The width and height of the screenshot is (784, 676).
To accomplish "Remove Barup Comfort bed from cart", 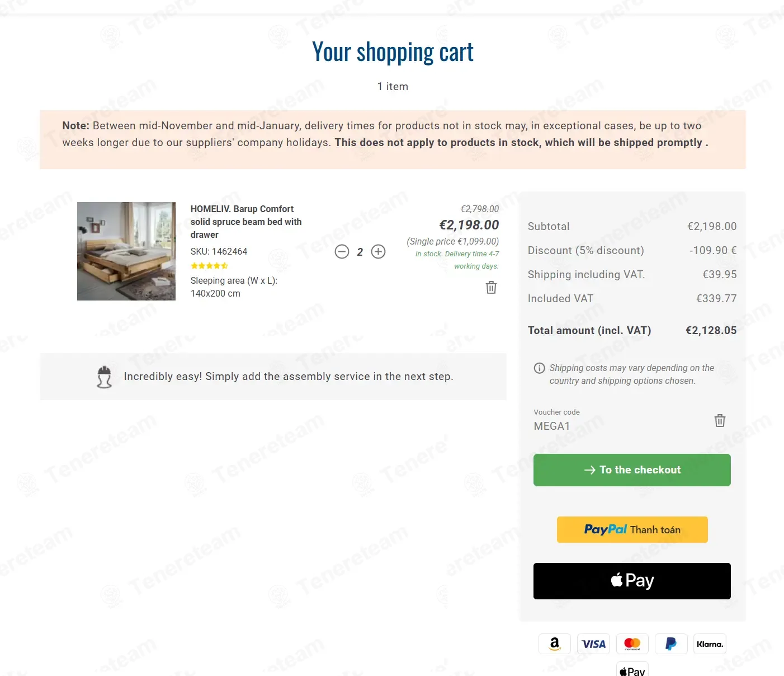I will pyautogui.click(x=491, y=287).
